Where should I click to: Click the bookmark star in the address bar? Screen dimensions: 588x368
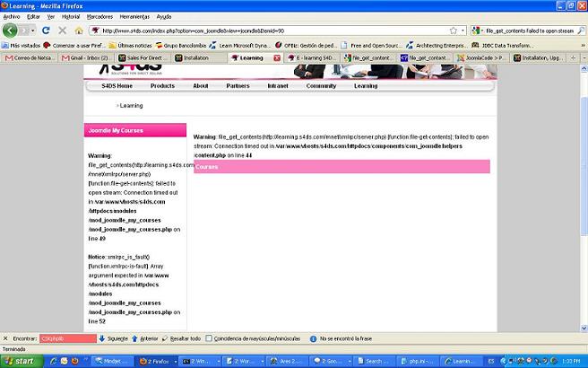[x=454, y=31]
